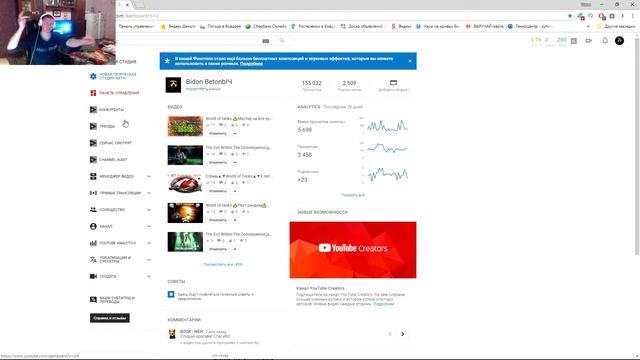Click the localization and subtitles translate icon

click(93, 260)
